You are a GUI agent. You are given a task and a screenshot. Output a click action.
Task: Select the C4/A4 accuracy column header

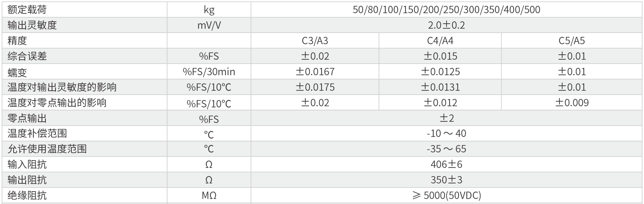(x=440, y=41)
